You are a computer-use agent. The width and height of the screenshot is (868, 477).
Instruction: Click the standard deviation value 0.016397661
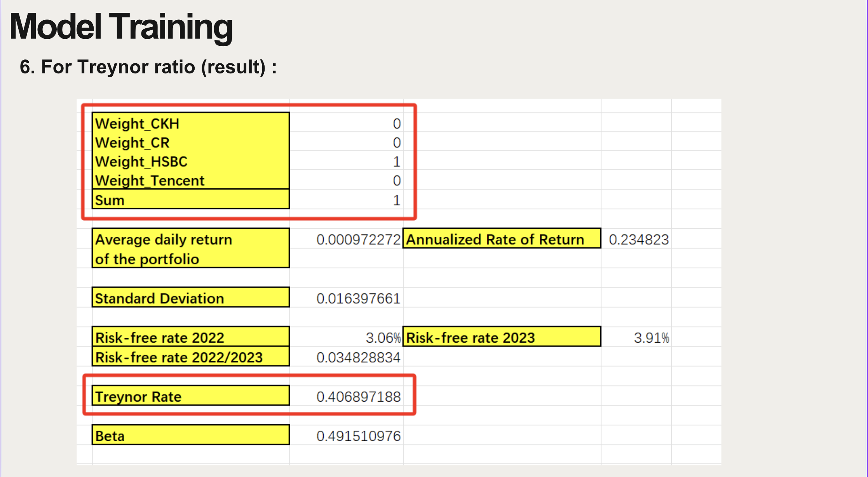358,298
